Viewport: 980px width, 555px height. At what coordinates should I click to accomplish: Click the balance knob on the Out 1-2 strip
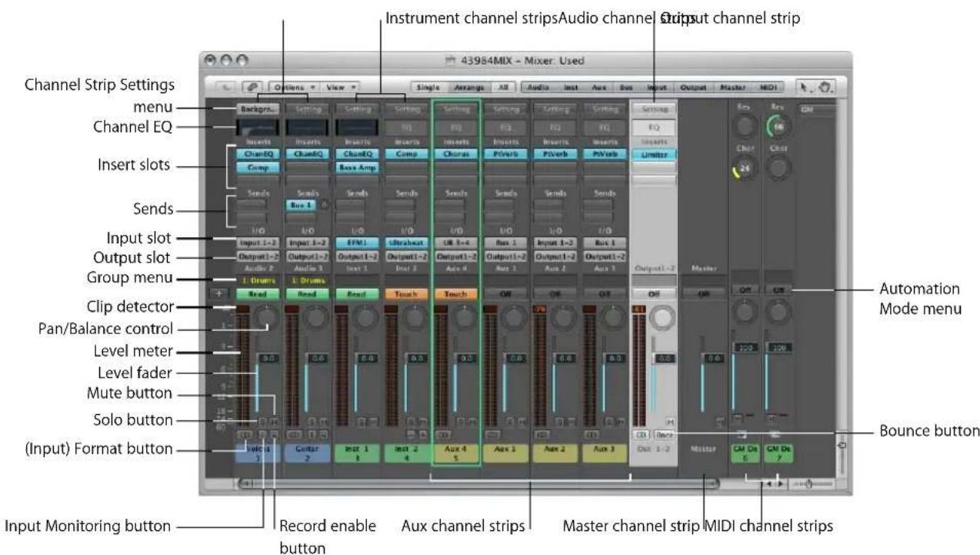click(661, 318)
